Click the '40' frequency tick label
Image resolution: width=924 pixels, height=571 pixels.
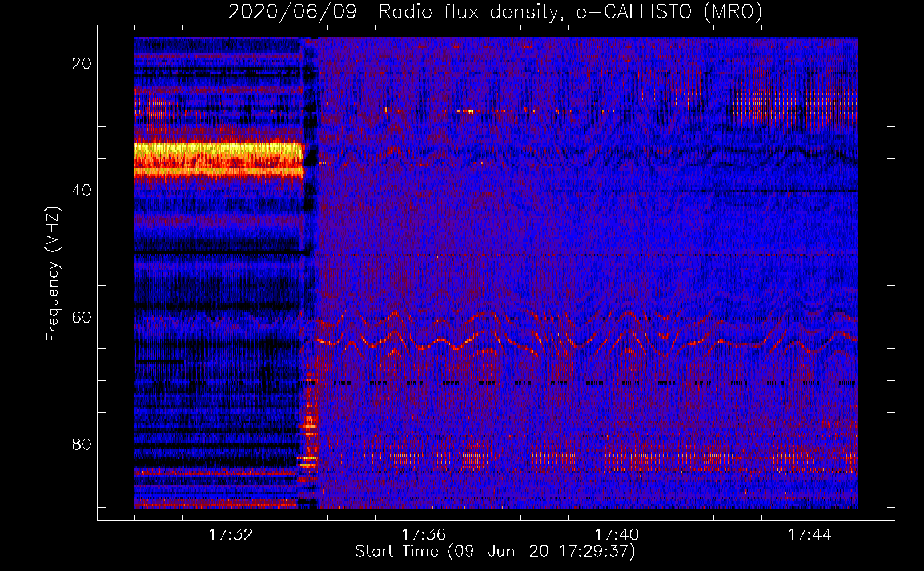click(x=82, y=190)
